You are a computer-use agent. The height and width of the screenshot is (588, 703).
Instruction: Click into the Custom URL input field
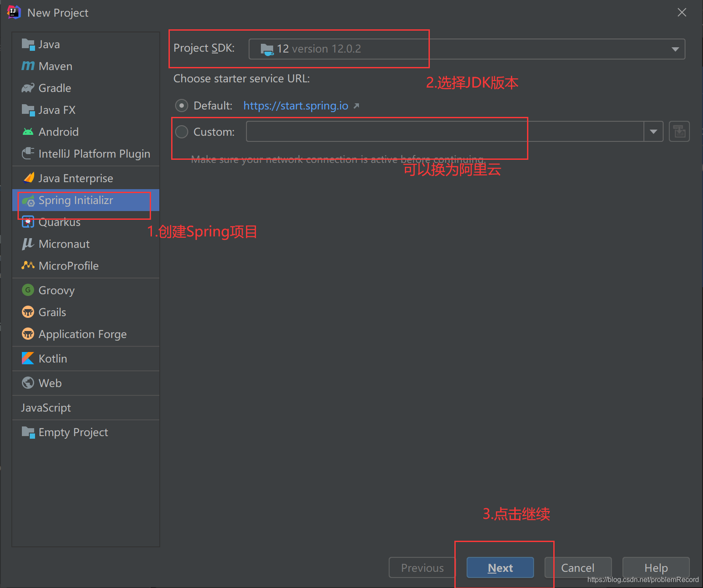445,131
